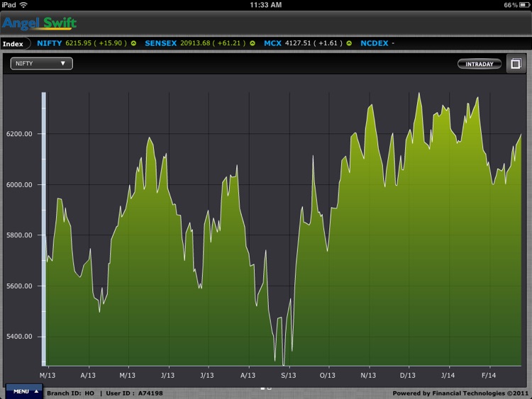Select the Index ticker tab
Viewport: 532px width, 399px height.
[x=13, y=44]
